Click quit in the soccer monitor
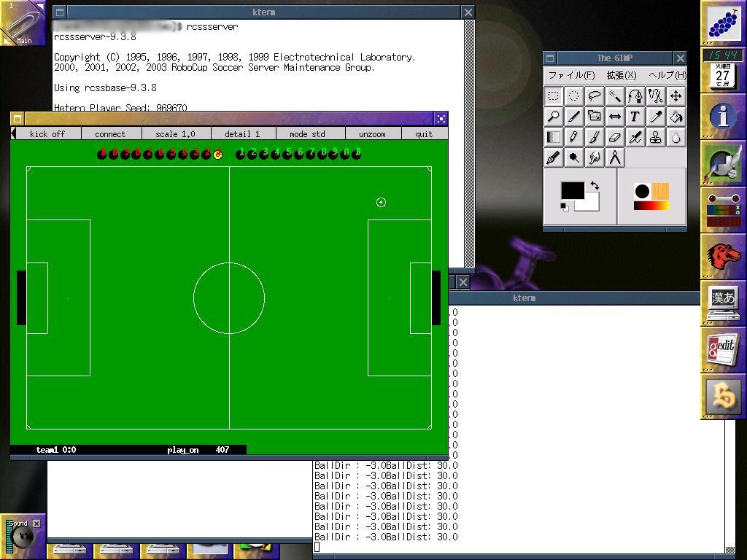Screen dimensions: 747x560 point(424,134)
